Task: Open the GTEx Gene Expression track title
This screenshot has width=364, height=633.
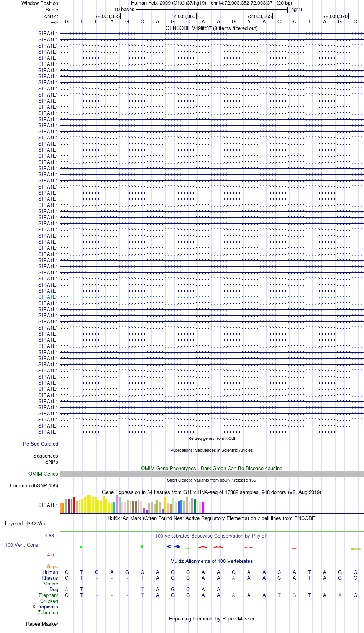Action: 212,492
